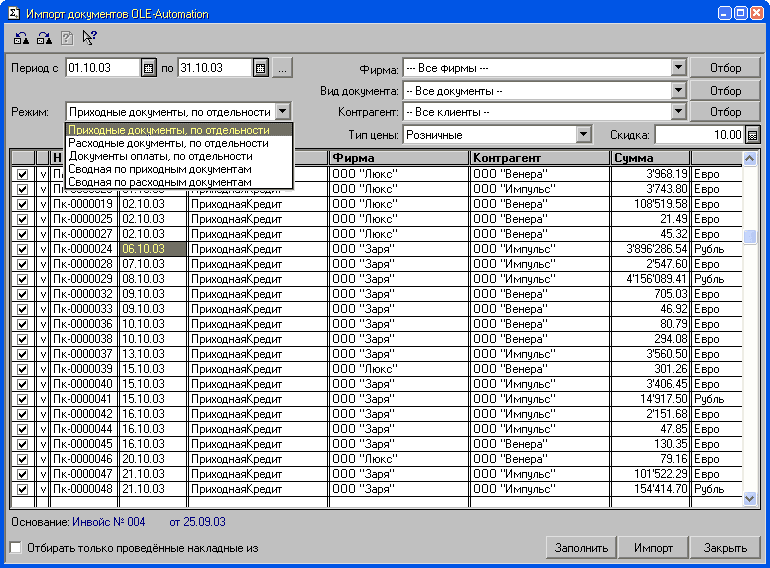Viewport: 770px width, 568px height.
Task: Click the Импорт button
Action: 653,548
